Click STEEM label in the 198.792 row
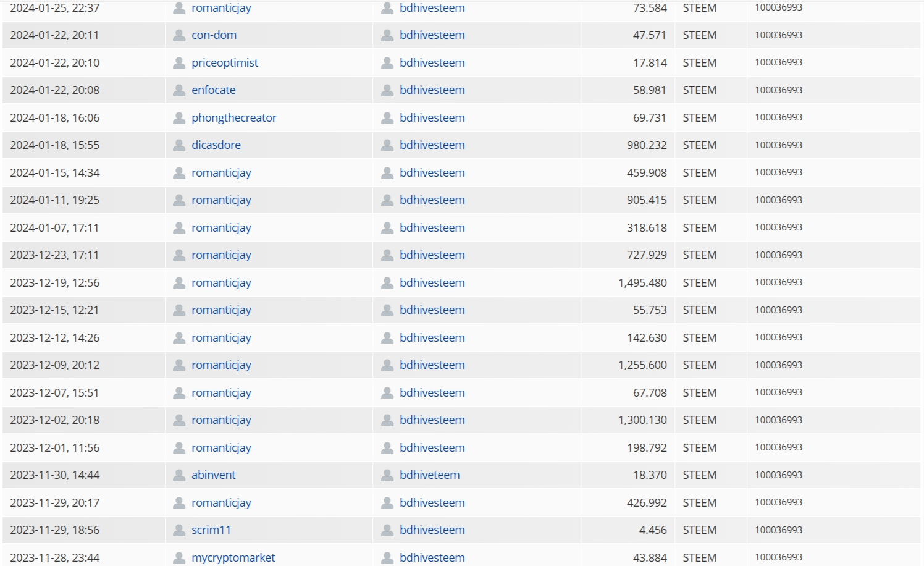 pyautogui.click(x=700, y=448)
